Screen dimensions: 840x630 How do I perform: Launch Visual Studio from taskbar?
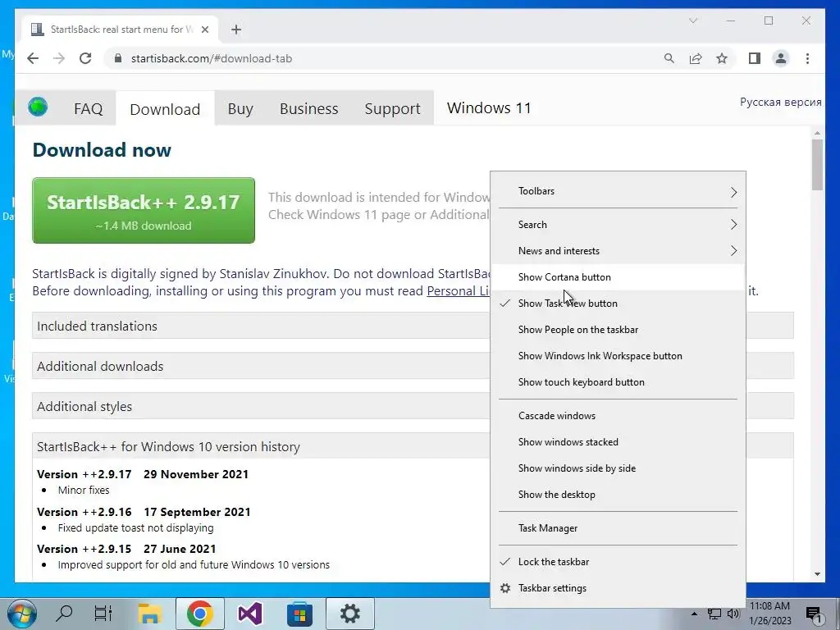pyautogui.click(x=249, y=614)
